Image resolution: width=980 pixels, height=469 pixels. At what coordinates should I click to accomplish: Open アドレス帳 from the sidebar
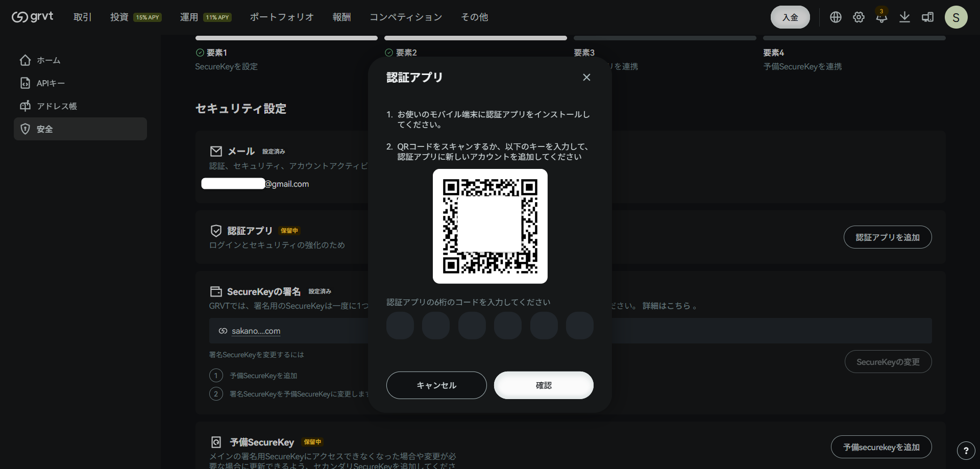click(57, 106)
